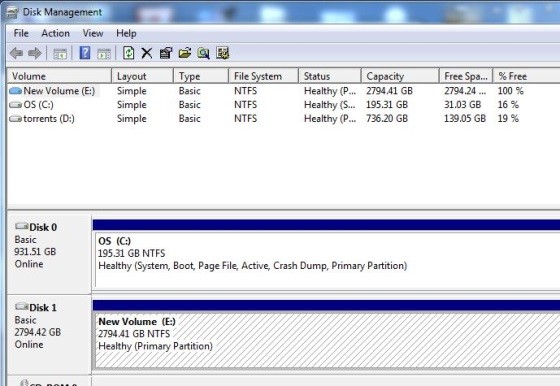
Task: Sort by the Volume column header
Action: (x=59, y=76)
